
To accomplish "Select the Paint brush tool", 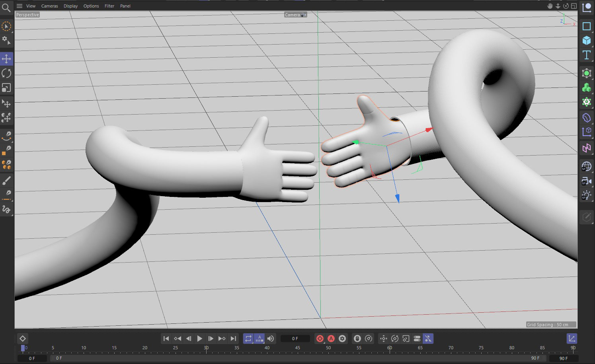I will point(6,181).
